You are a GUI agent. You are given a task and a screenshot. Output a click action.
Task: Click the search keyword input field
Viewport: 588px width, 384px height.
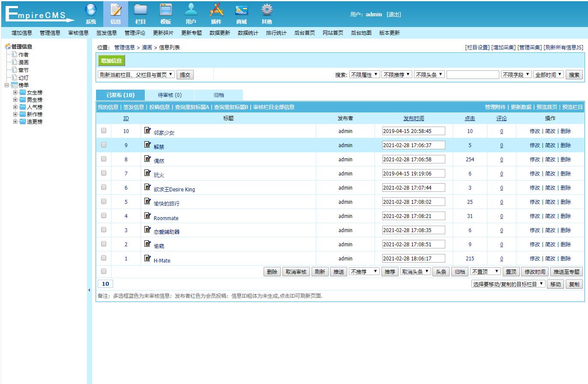[x=473, y=74]
